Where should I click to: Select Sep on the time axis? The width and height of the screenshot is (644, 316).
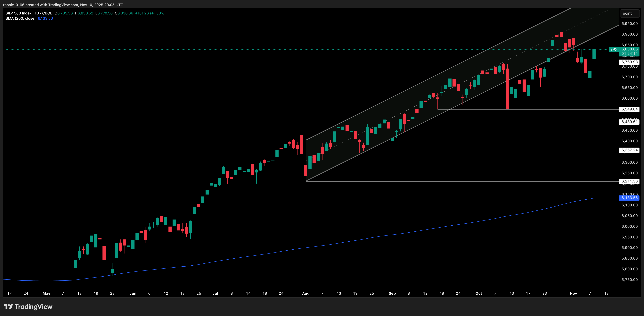tap(392, 293)
